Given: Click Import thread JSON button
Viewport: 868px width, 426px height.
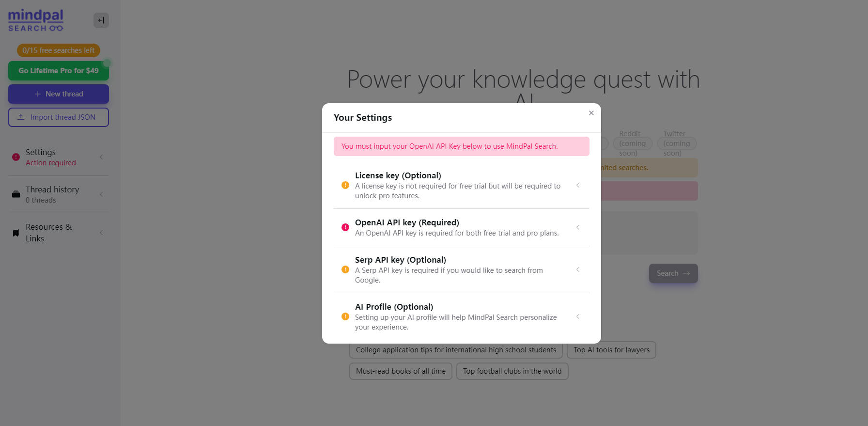Looking at the screenshot, I should click(x=59, y=117).
